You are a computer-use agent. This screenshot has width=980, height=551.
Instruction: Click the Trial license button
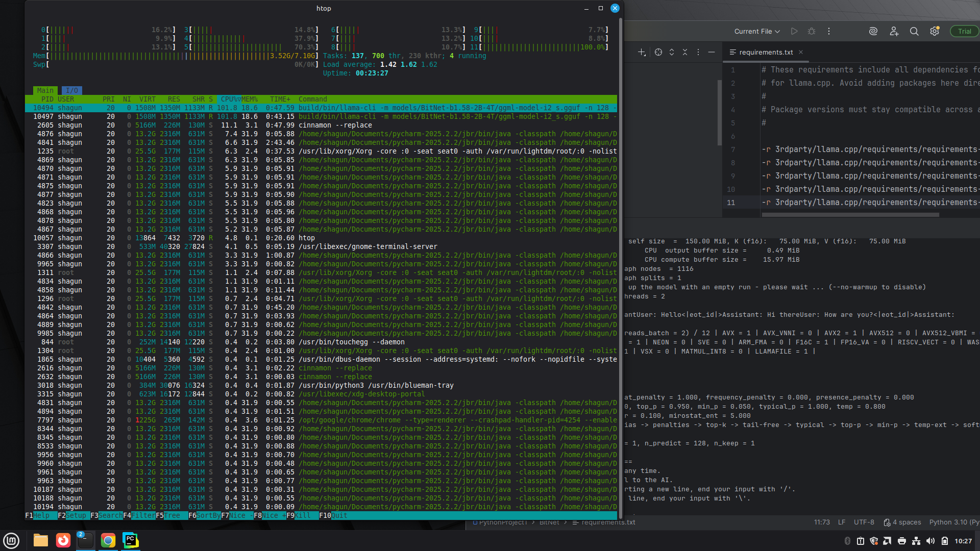point(964,31)
